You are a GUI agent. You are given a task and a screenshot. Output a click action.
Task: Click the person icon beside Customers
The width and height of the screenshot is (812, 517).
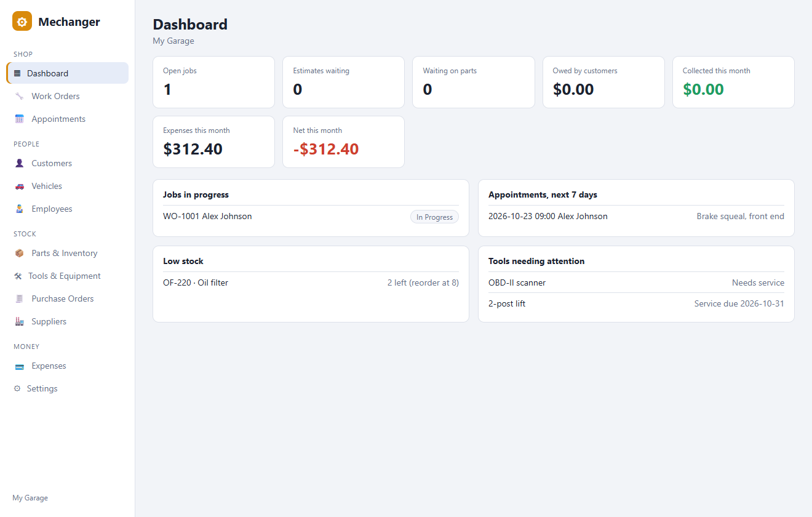point(19,163)
